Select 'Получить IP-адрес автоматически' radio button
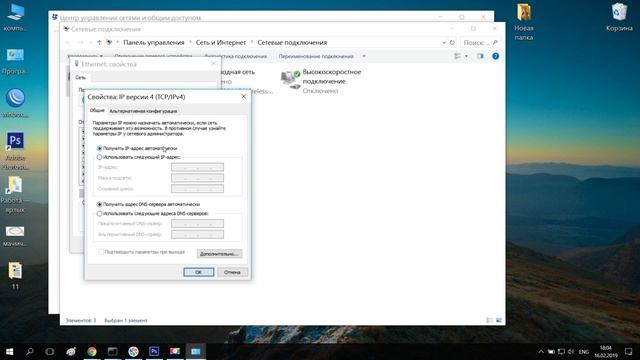This screenshot has height=360, width=640. 99,148
